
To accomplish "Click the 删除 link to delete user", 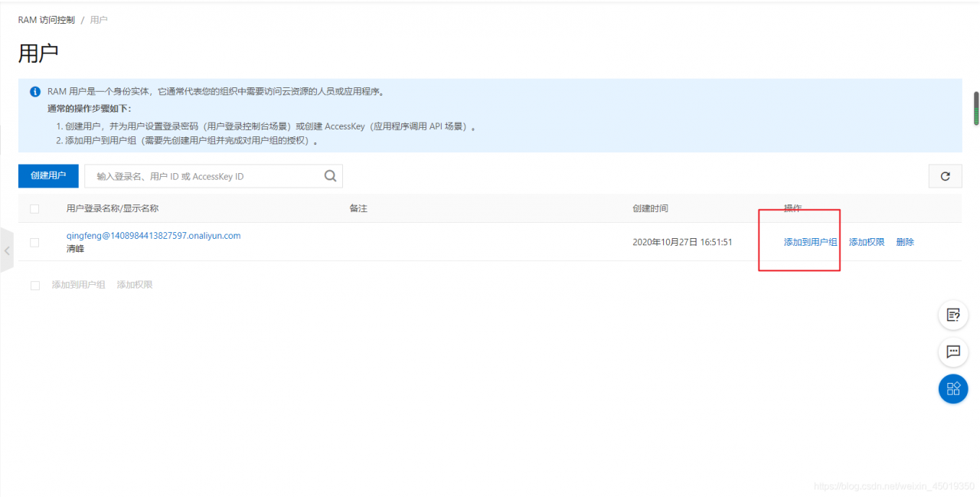I will coord(904,241).
